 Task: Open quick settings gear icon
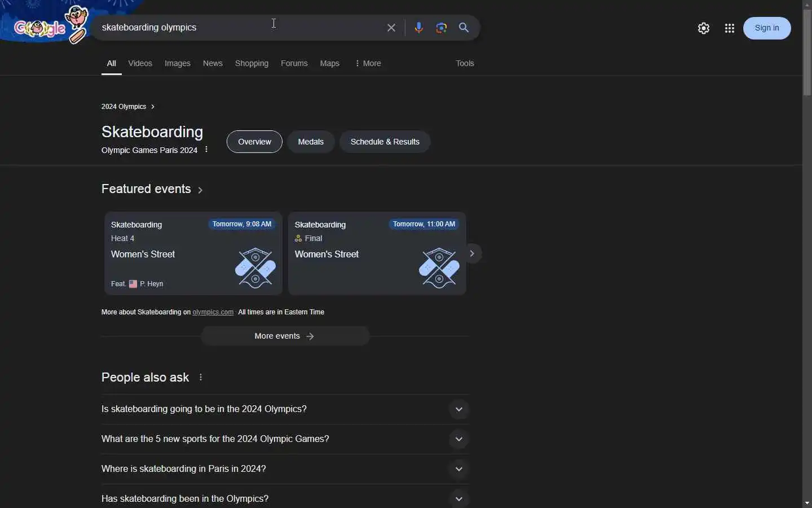pos(704,28)
